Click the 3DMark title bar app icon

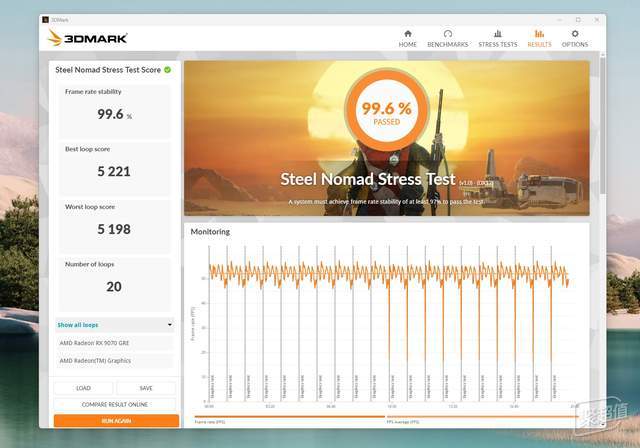pos(45,20)
